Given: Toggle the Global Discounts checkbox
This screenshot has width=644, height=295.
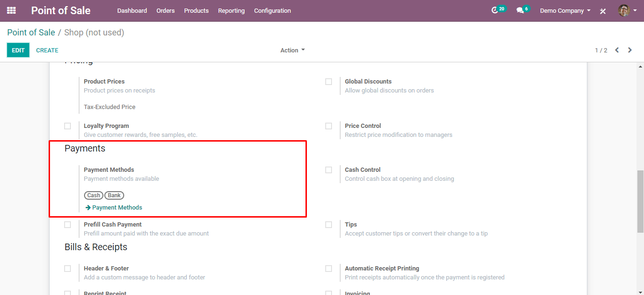Looking at the screenshot, I should pyautogui.click(x=329, y=82).
